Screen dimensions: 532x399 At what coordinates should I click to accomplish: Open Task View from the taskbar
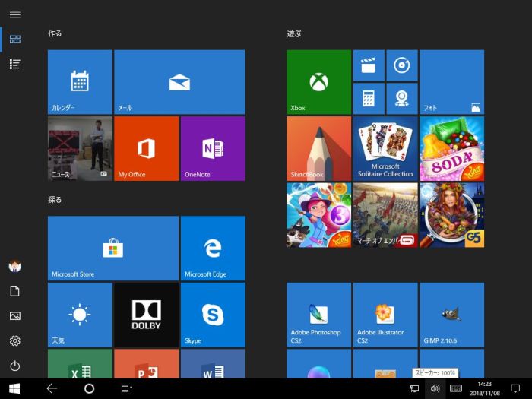pyautogui.click(x=126, y=388)
